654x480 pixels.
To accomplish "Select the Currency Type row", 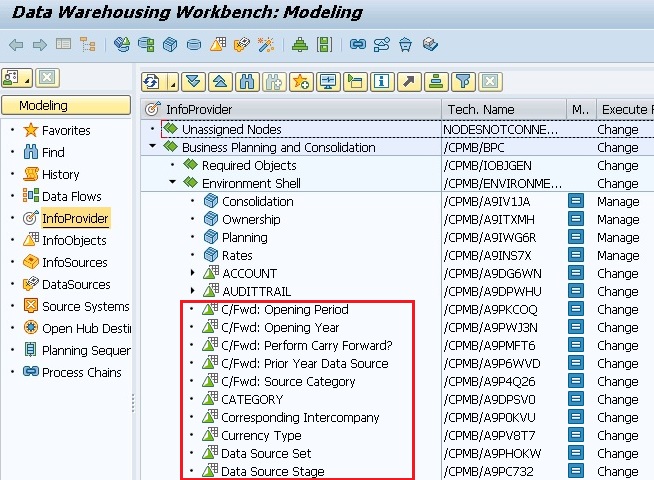I will tap(261, 435).
